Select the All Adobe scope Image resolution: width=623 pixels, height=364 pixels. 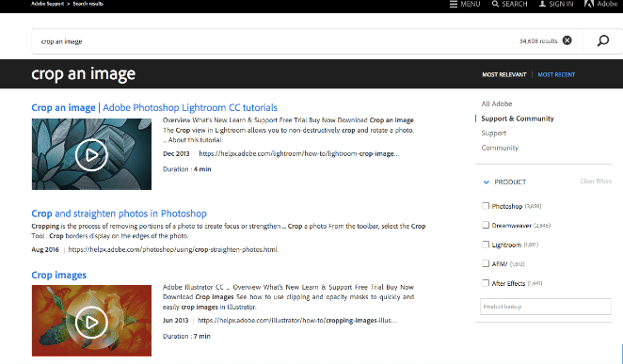pos(497,103)
